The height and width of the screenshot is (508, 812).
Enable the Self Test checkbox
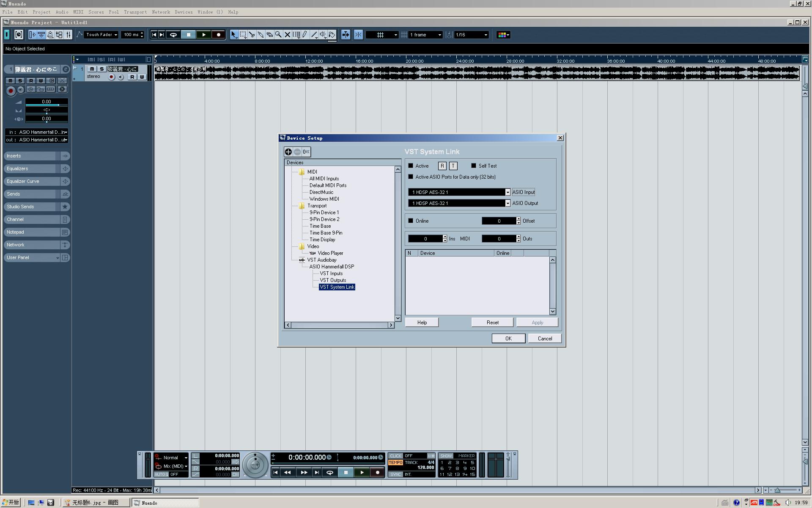(x=474, y=166)
